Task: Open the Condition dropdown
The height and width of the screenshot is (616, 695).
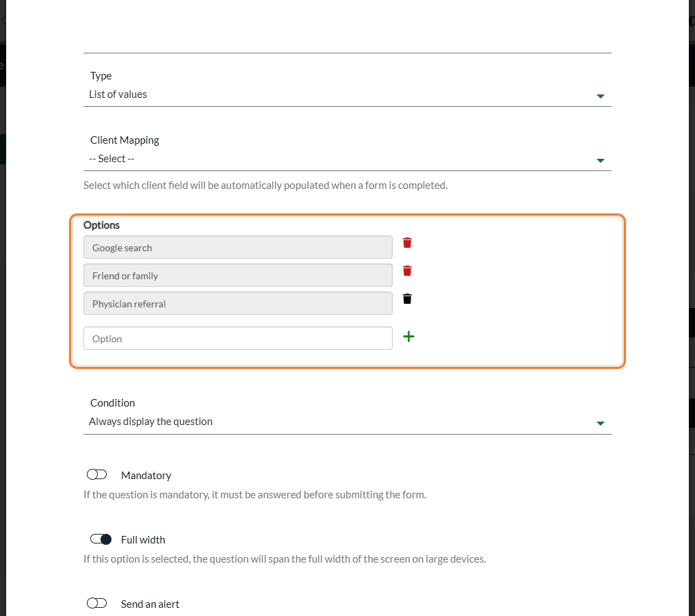Action: click(x=347, y=422)
